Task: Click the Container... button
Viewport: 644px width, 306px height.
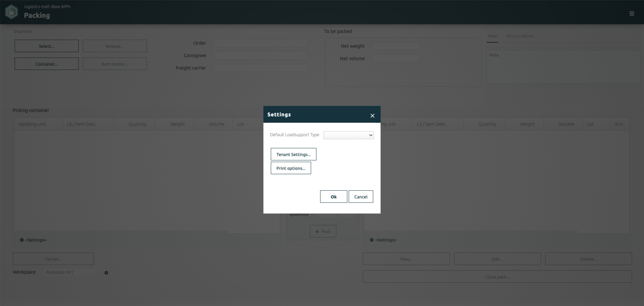Action: pyautogui.click(x=47, y=64)
